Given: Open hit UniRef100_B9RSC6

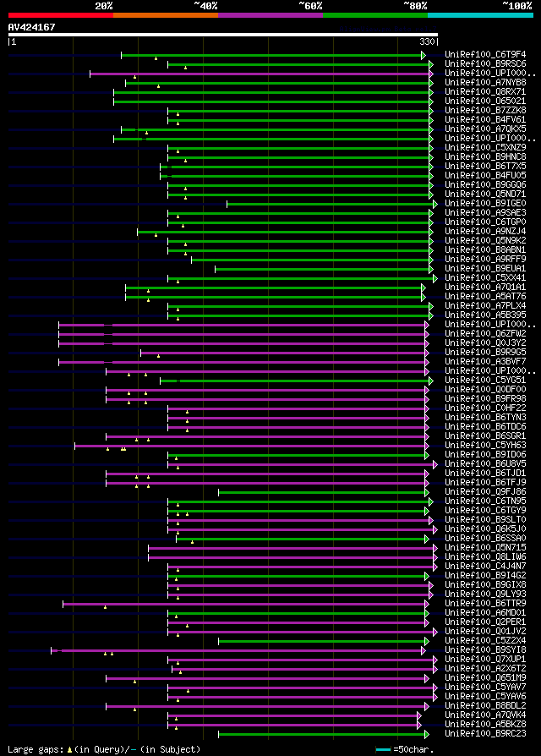Looking at the screenshot, I should 485,63.
